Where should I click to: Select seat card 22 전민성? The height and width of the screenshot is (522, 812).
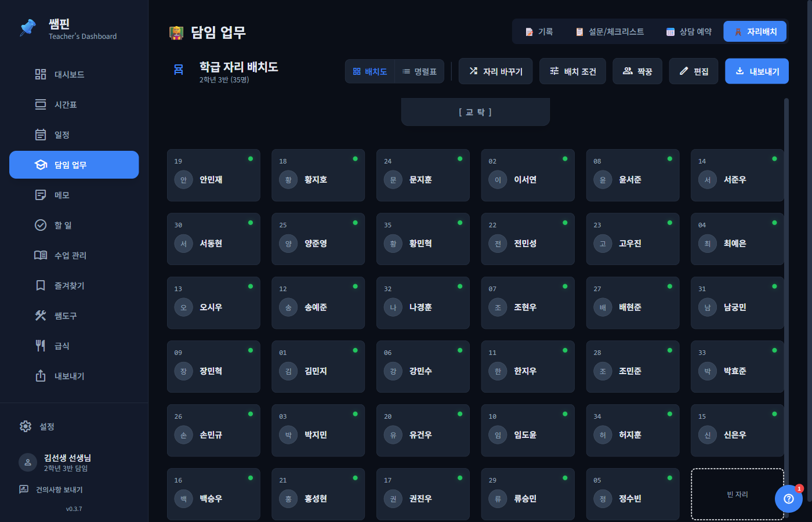click(x=528, y=239)
